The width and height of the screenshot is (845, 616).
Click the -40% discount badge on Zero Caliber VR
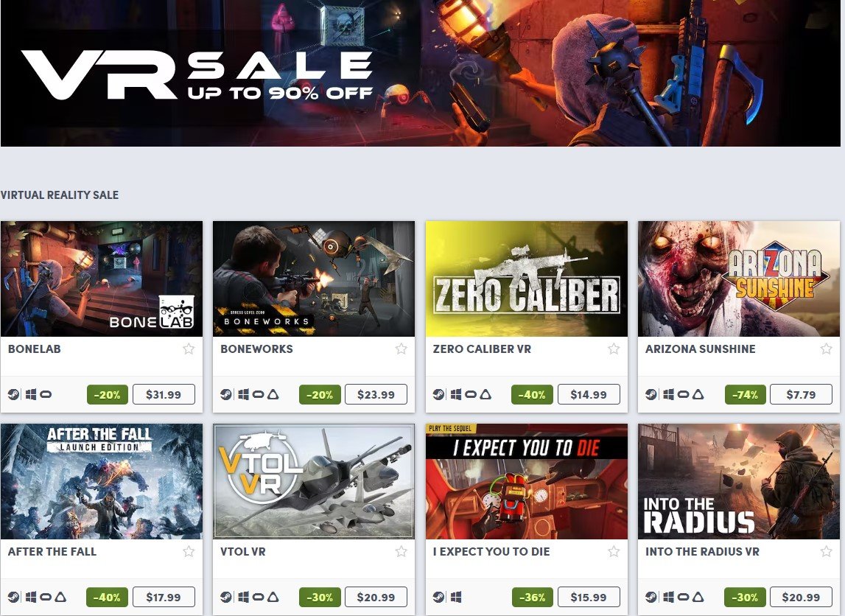[532, 394]
